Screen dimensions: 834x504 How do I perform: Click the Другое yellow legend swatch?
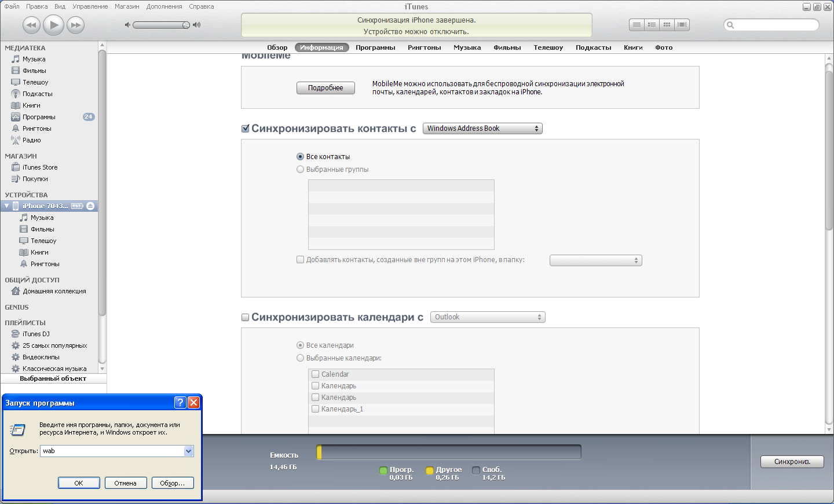[430, 470]
